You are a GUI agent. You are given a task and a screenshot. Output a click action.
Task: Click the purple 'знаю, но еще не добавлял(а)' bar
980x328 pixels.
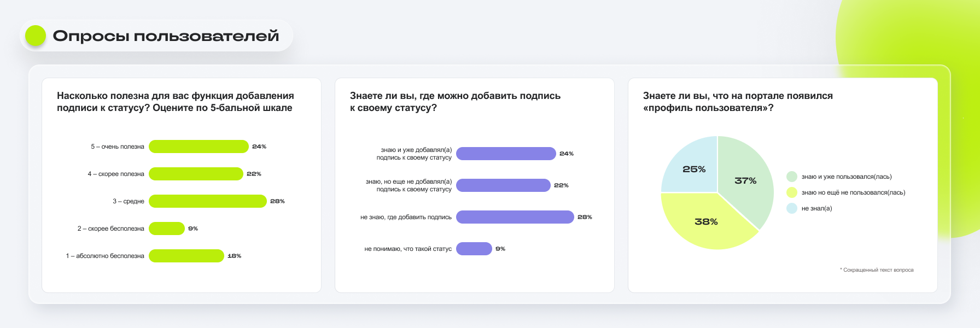[x=503, y=185]
